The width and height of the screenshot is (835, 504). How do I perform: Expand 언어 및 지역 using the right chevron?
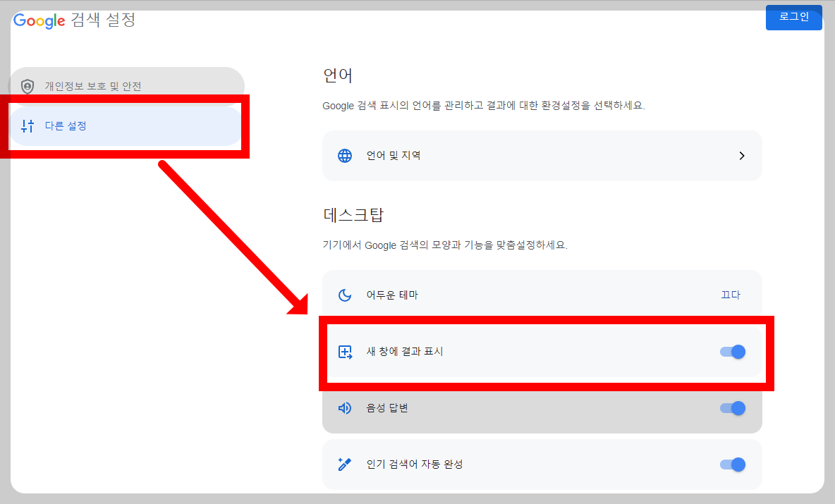pyautogui.click(x=742, y=156)
